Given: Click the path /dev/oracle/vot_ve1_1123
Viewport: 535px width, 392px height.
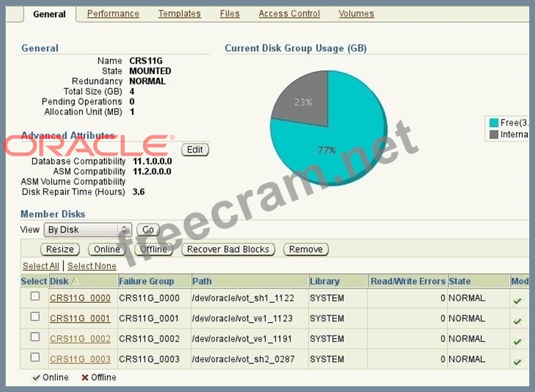Looking at the screenshot, I should 242,318.
